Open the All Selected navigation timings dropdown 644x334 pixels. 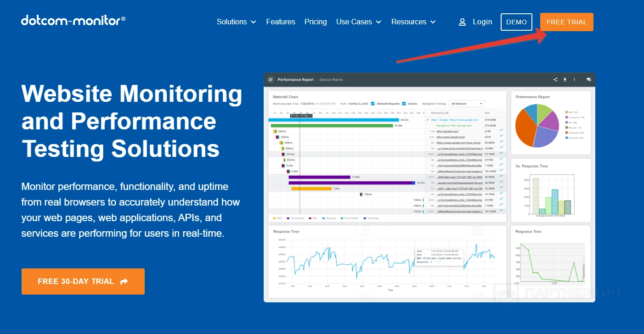tap(467, 104)
